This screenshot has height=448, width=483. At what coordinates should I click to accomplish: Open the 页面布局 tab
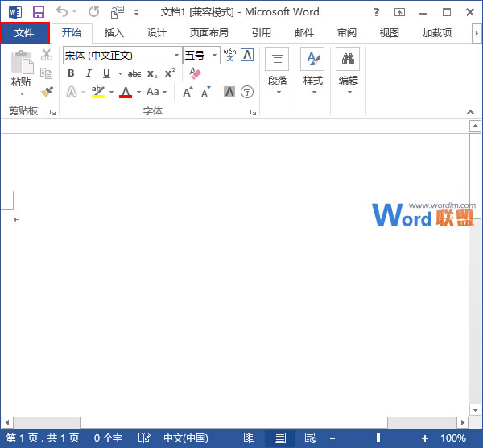[208, 33]
